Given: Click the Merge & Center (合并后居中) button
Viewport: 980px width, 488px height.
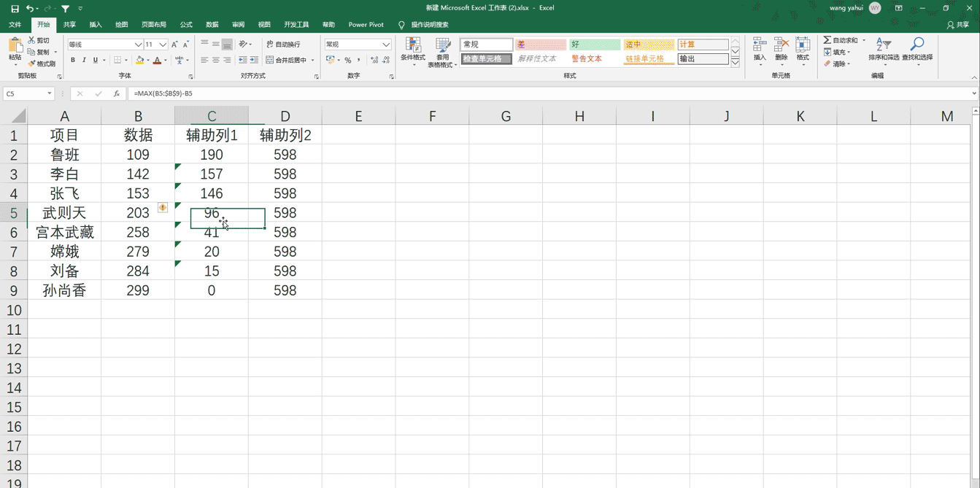Looking at the screenshot, I should point(285,60).
